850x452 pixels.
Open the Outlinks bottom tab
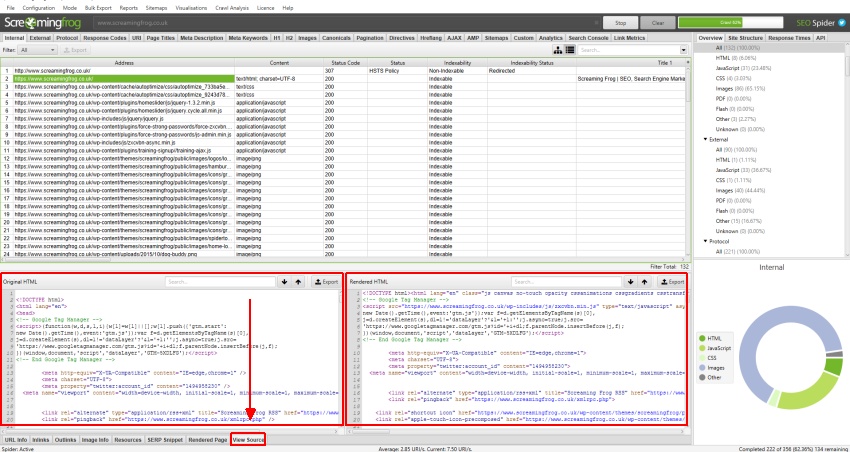coord(66,440)
